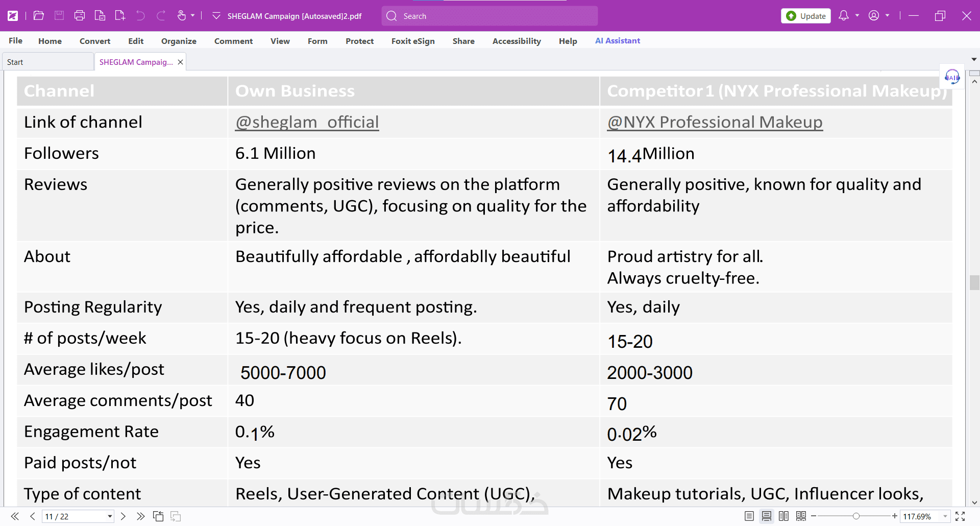Open the Comment menu tab

[233, 41]
